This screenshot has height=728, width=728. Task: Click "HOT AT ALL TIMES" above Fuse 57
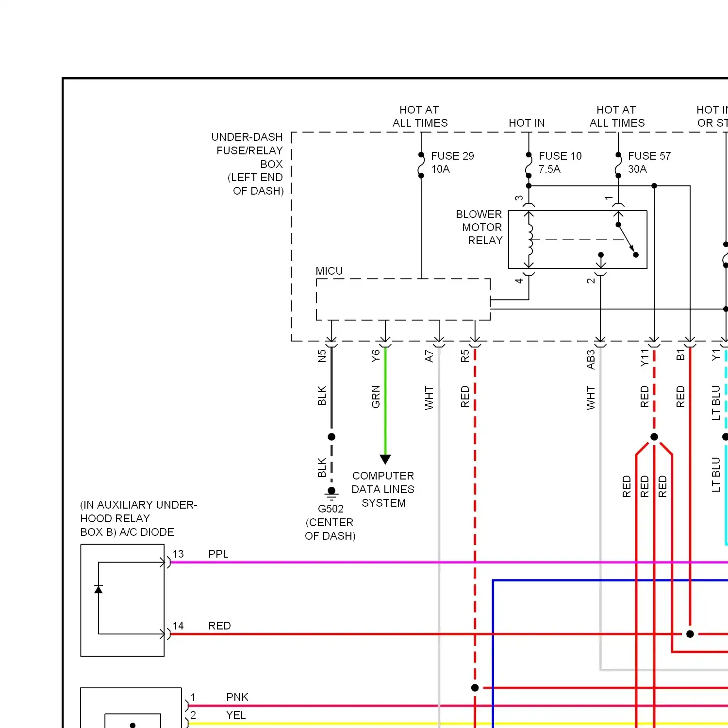(x=617, y=116)
